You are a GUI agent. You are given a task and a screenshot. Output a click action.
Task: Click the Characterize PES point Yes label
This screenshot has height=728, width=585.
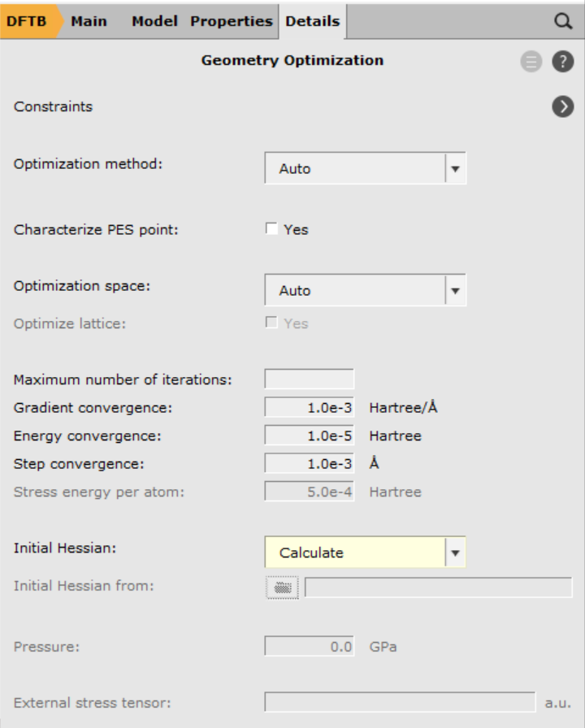[x=296, y=229]
